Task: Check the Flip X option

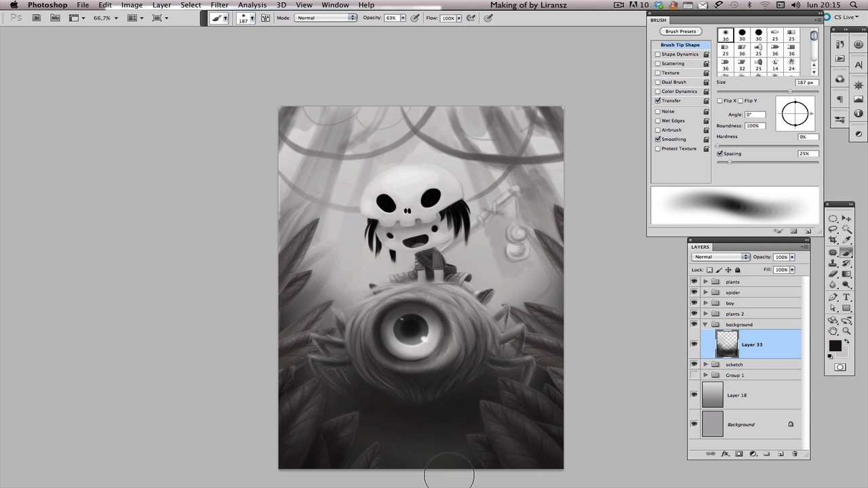Action: point(720,100)
